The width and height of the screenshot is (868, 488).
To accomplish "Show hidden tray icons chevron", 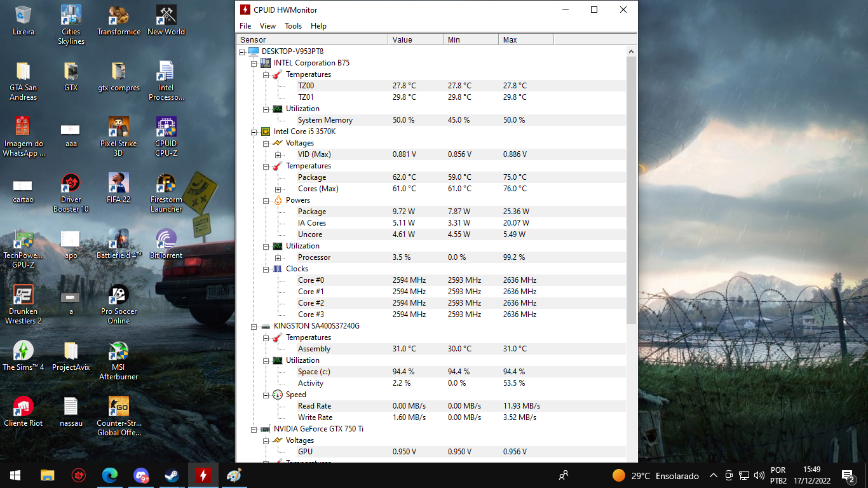I will [713, 475].
